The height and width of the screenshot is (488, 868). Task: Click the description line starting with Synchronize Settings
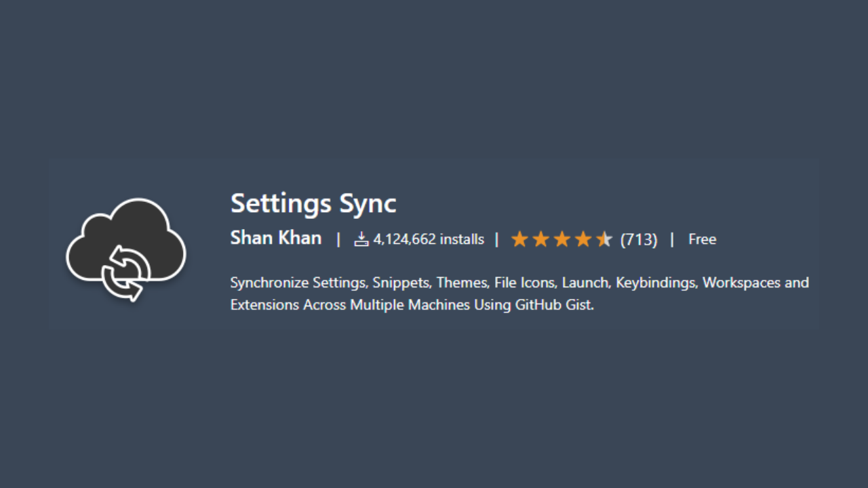[x=519, y=283]
